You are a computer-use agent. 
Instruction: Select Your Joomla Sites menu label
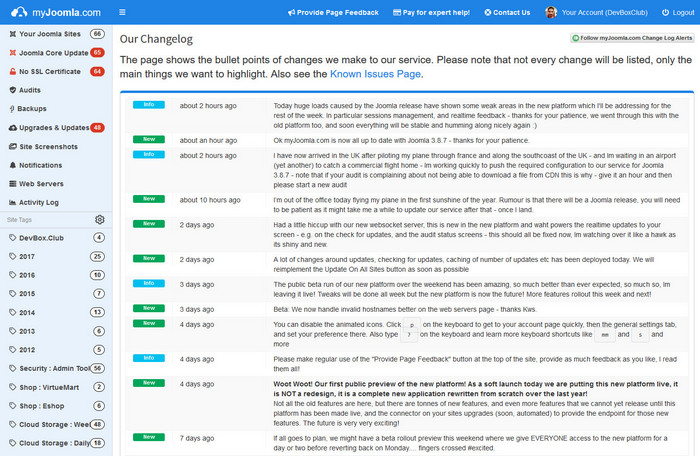[x=50, y=34]
